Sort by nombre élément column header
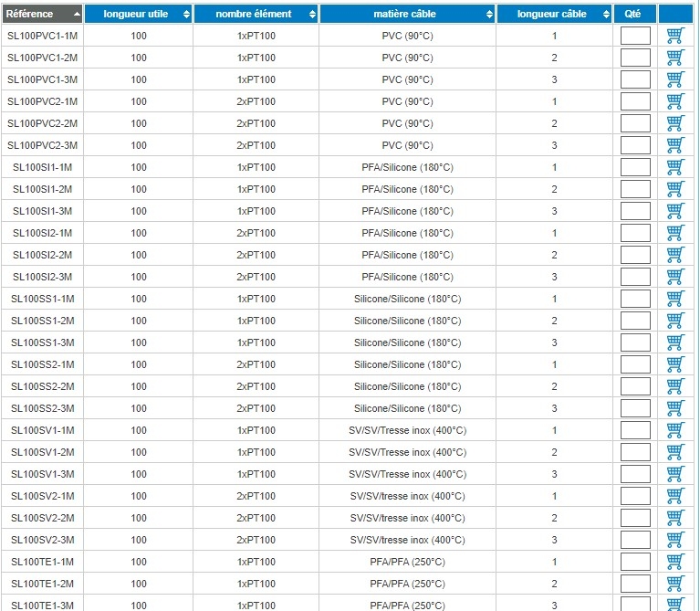 [256, 14]
